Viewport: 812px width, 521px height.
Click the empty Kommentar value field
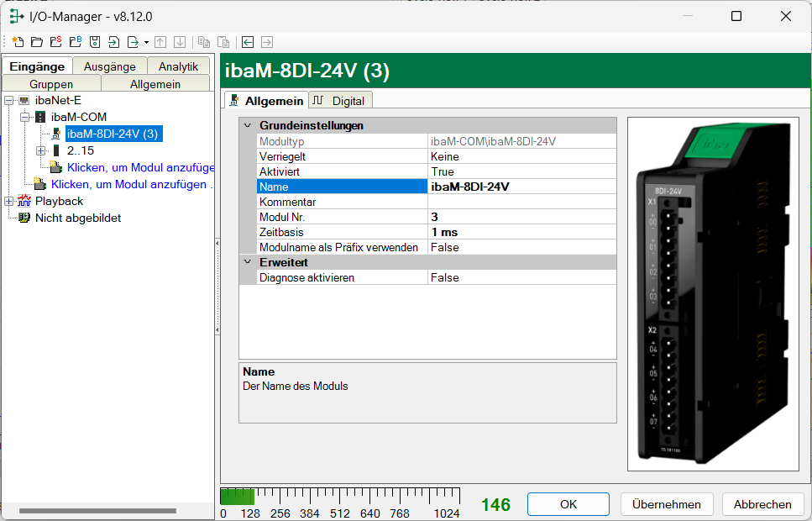521,202
